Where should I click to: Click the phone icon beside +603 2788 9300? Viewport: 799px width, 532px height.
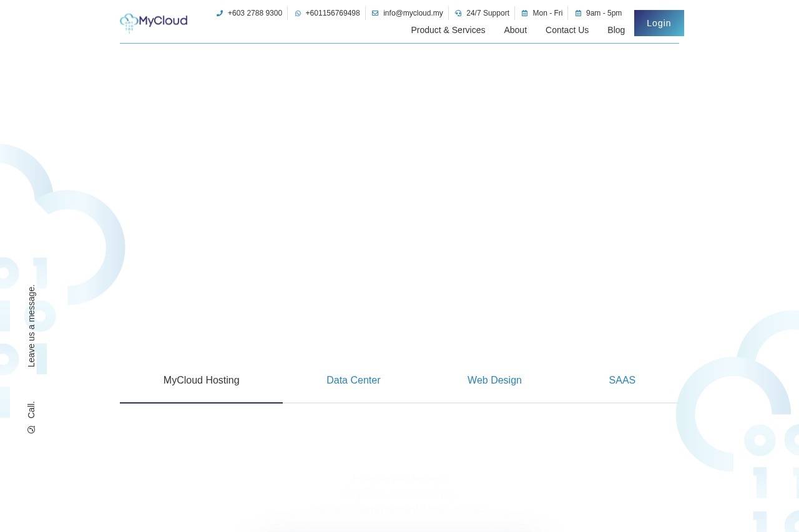(220, 13)
